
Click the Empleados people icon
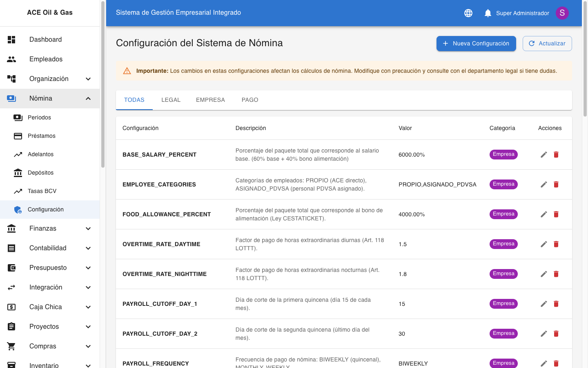11,59
